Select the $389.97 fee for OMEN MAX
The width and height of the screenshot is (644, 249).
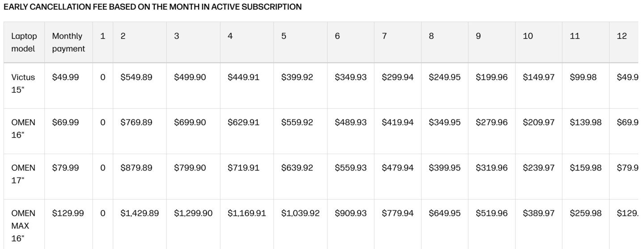coord(538,213)
